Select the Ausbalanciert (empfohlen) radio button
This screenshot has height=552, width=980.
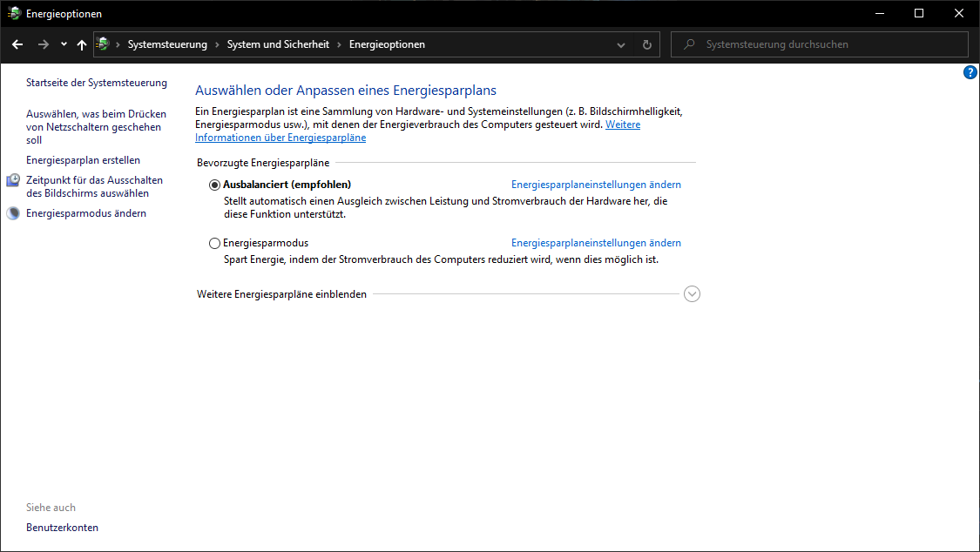[x=214, y=185]
